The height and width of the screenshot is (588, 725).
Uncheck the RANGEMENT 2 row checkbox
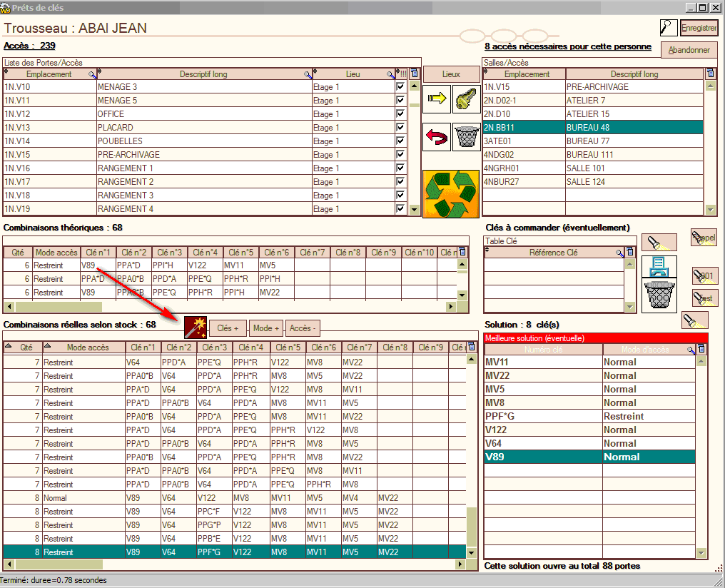tap(400, 181)
